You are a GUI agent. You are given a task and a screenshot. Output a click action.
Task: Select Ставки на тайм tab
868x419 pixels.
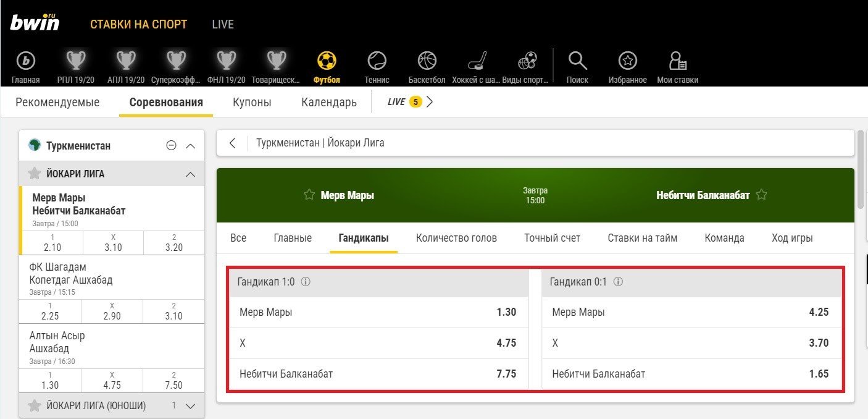tap(642, 238)
